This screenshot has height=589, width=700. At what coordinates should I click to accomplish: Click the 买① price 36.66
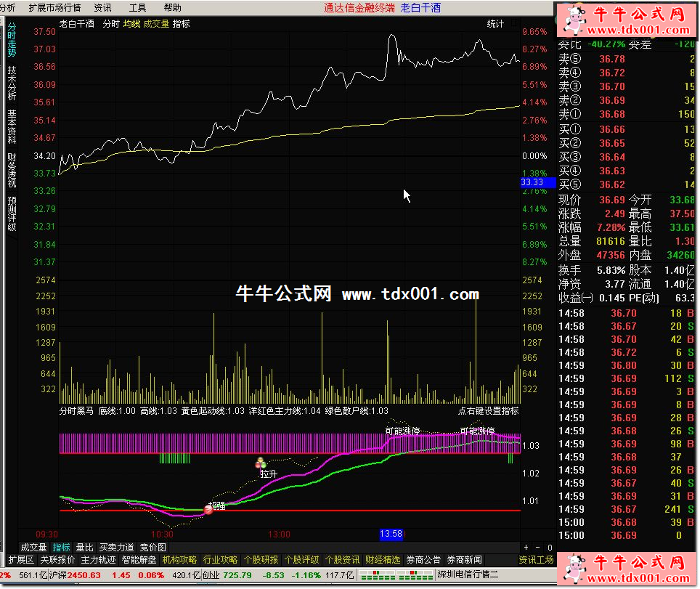click(x=612, y=129)
